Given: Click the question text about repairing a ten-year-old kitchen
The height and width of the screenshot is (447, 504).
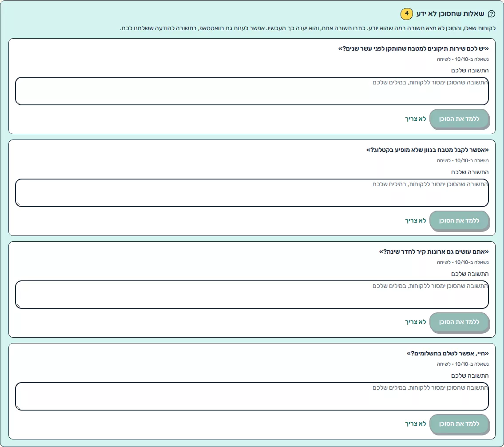Looking at the screenshot, I should click(413, 48).
